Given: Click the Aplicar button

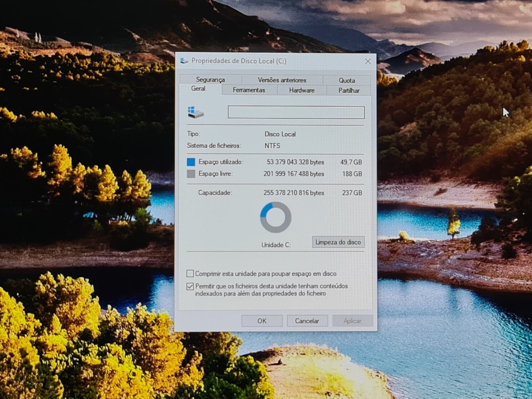Looking at the screenshot, I should pyautogui.click(x=352, y=321).
